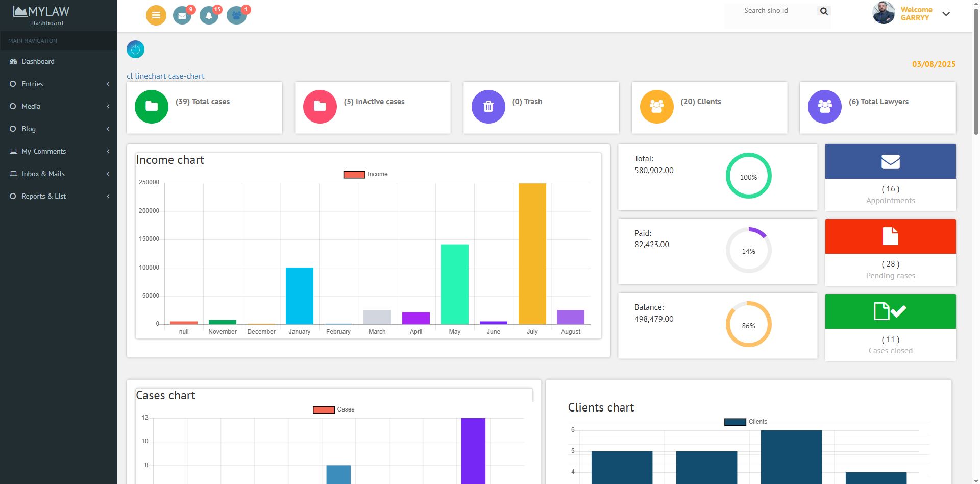Click the pink InActive cases folder icon
980x484 pixels.
click(x=320, y=106)
